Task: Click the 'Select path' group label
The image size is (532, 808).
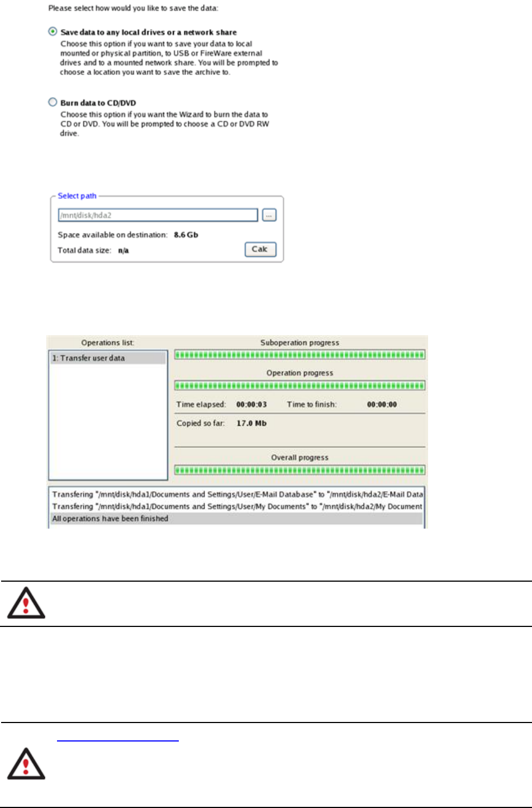Action: (x=77, y=196)
